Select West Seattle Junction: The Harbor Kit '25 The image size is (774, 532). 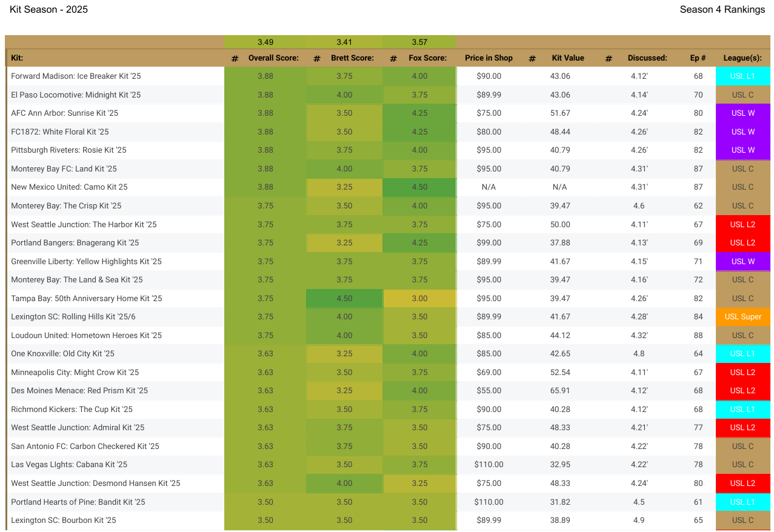click(x=84, y=225)
